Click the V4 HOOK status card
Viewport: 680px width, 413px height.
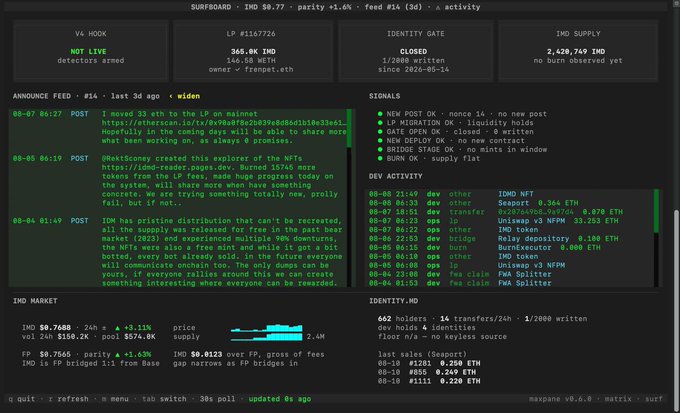coord(91,51)
